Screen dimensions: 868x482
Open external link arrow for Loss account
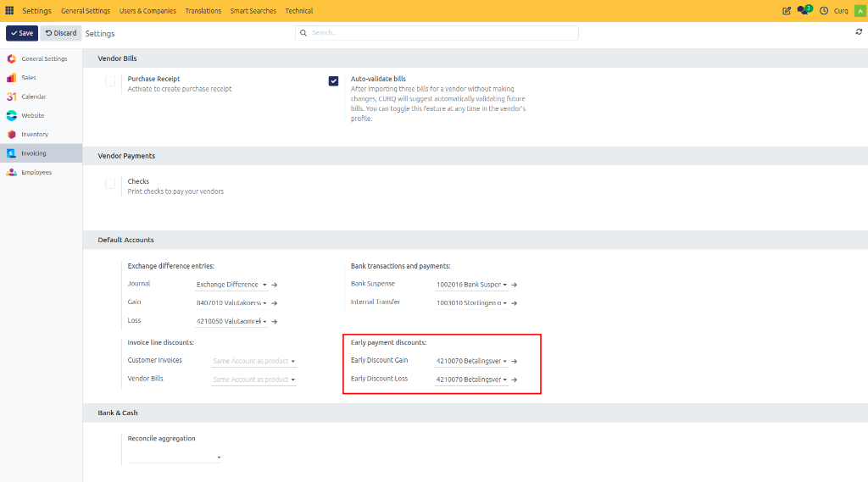click(274, 322)
